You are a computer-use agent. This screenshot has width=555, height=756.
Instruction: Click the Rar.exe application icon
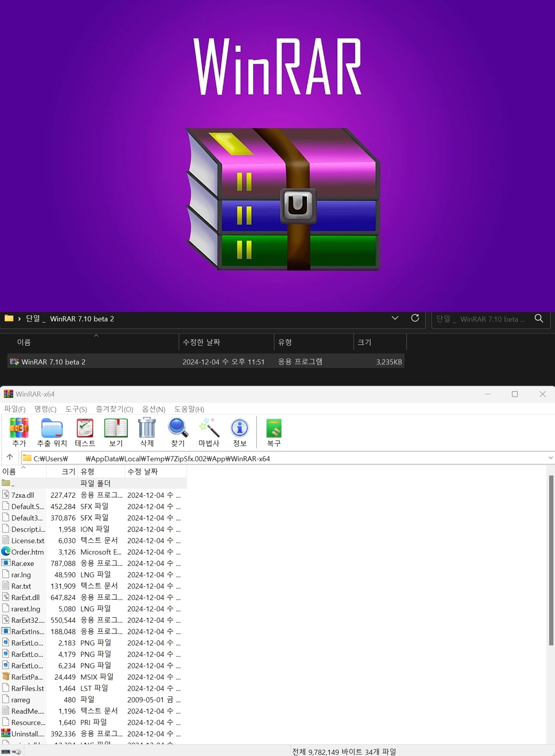pos(6,563)
